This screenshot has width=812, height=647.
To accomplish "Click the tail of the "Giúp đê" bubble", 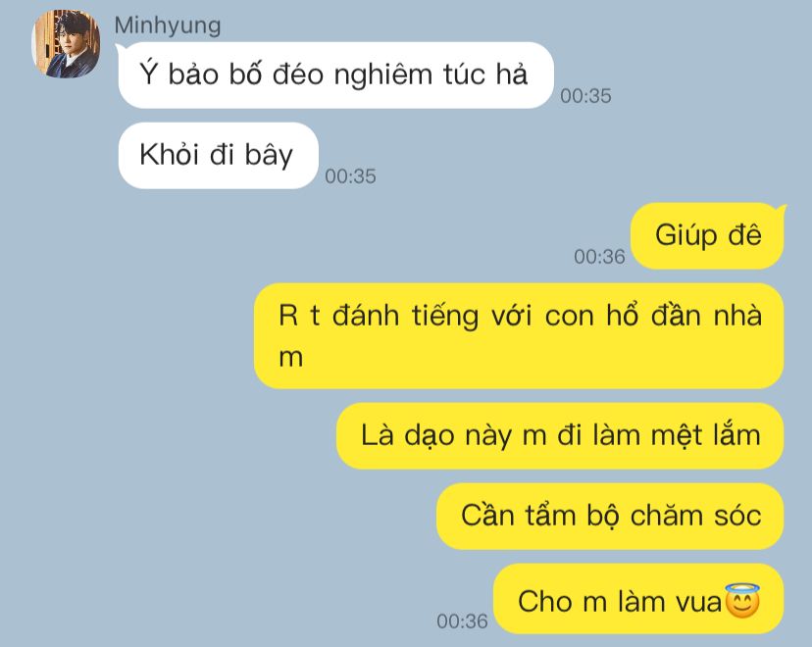I will (780, 211).
